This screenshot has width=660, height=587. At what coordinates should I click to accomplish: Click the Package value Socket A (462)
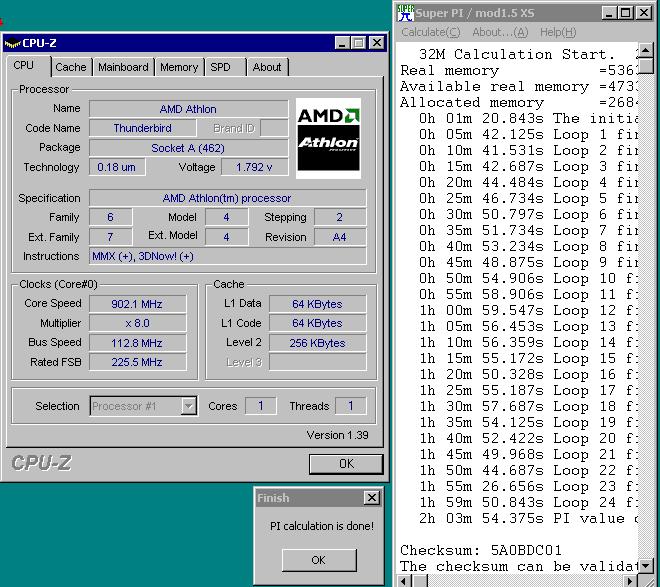[189, 148]
